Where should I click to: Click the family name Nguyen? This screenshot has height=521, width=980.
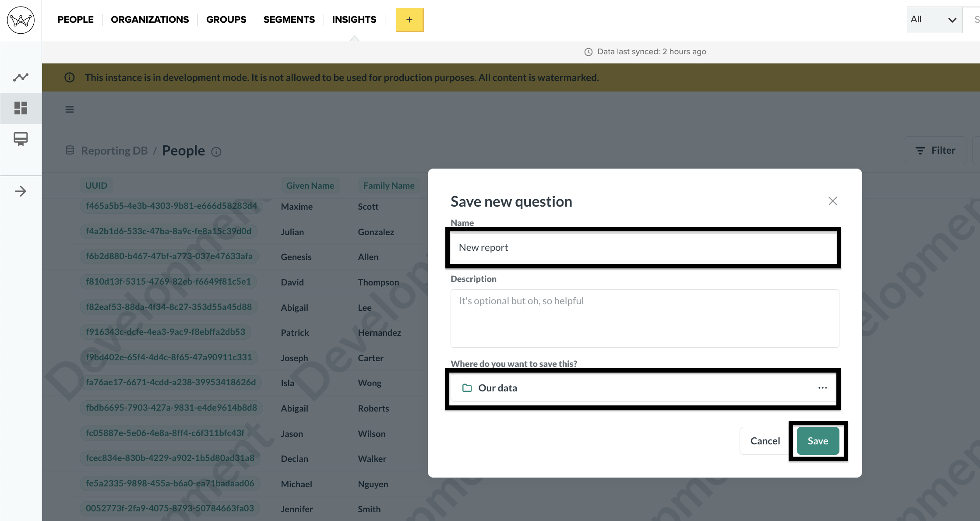[373, 484]
